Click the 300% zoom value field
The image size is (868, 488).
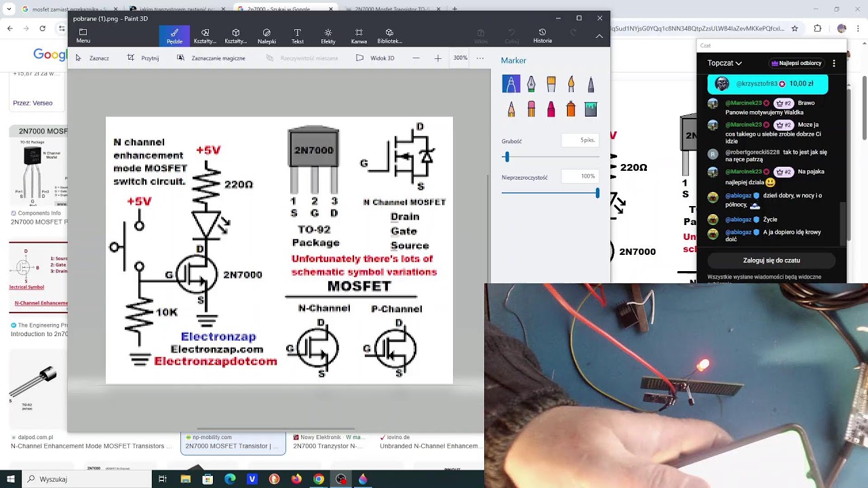(x=460, y=58)
